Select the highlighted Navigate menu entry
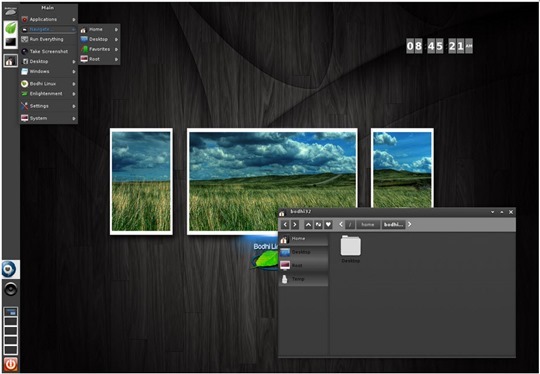The height and width of the screenshot is (374, 540). [x=49, y=29]
